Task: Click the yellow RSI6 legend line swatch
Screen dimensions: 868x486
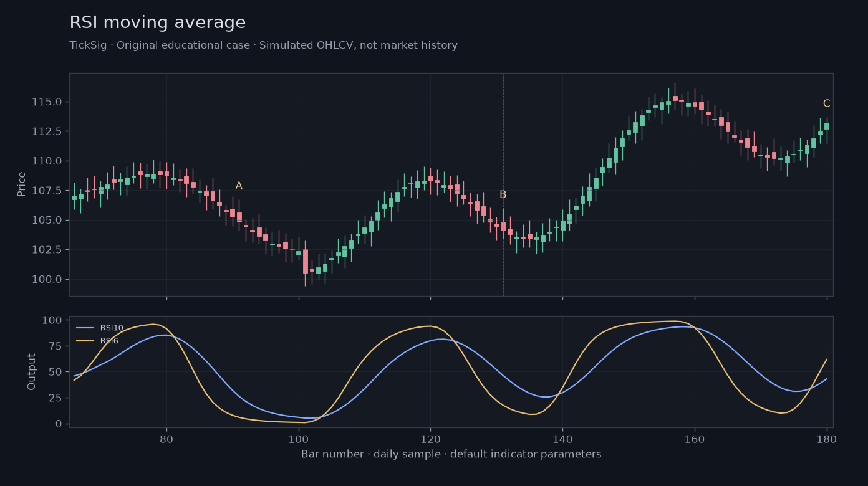Action: 85,341
